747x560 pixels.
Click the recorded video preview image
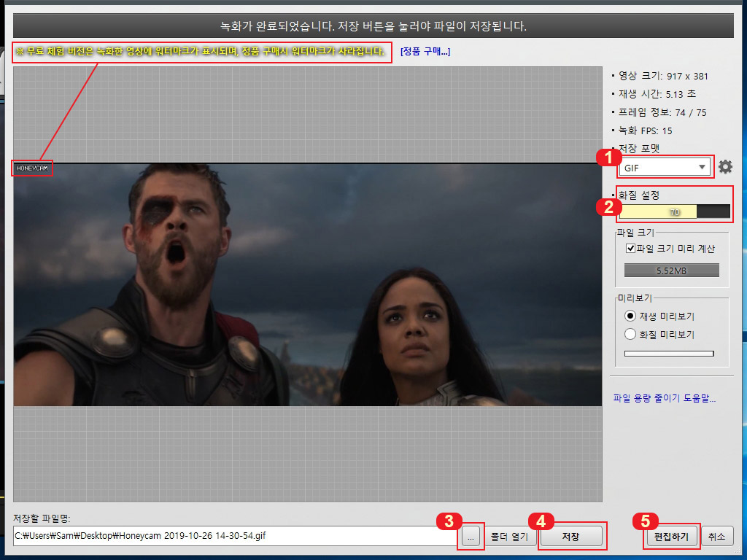click(308, 285)
